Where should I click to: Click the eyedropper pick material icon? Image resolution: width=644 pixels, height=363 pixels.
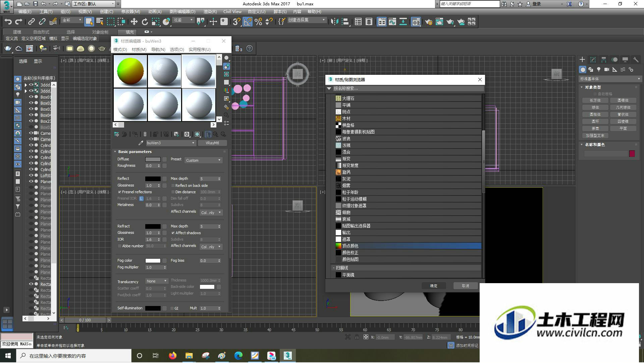141,143
